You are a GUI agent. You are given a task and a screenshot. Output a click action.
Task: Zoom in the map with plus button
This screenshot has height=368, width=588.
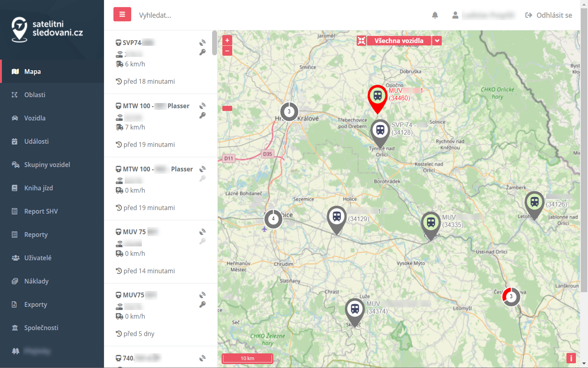pos(227,40)
